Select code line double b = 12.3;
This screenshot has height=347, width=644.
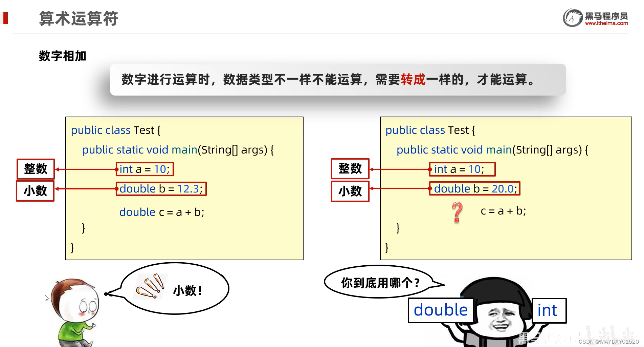pos(161,189)
